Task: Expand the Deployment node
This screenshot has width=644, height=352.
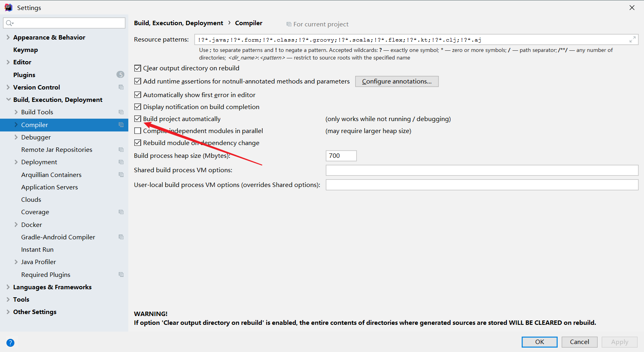Action: (16, 162)
